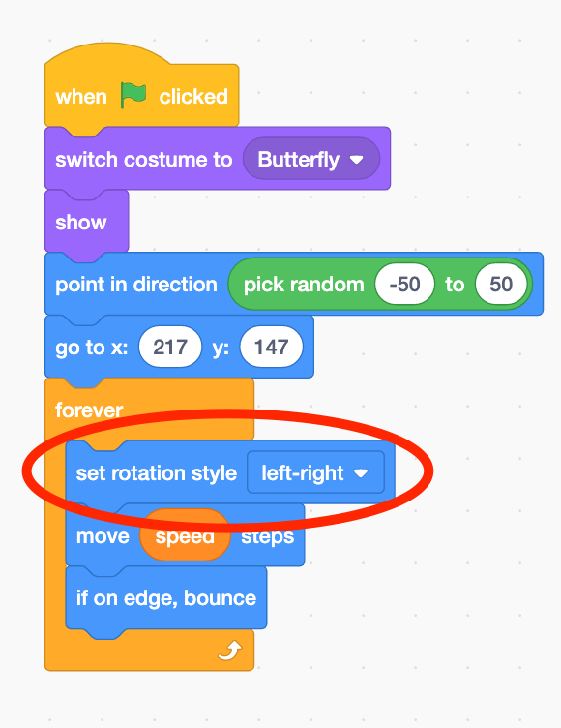This screenshot has width=561, height=728.
Task: Click the green flag icon in hat block
Action: coord(133,95)
